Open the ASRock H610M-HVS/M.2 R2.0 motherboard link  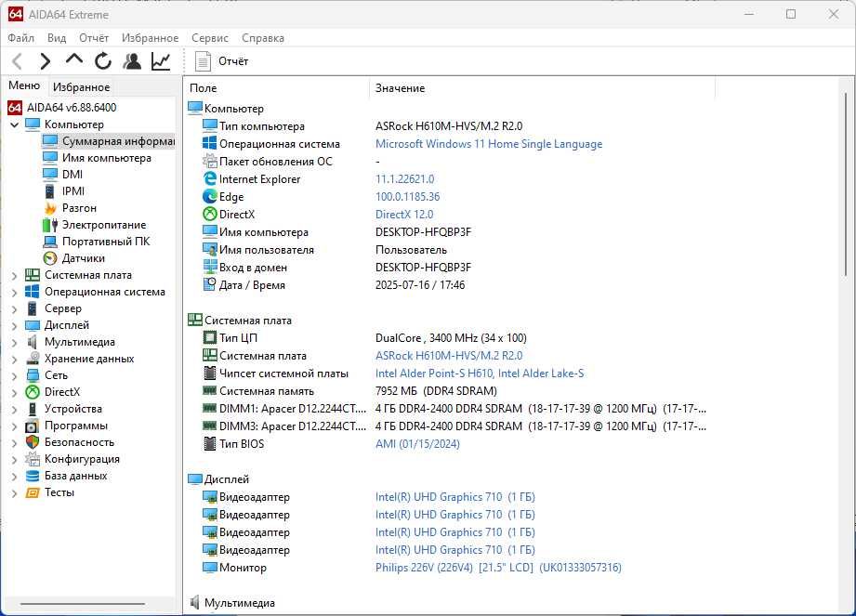tap(449, 356)
